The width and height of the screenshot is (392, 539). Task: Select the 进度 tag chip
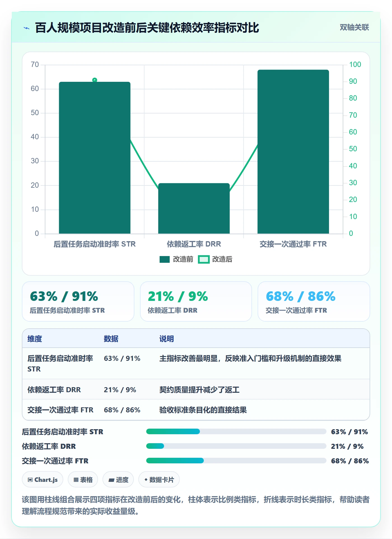click(x=118, y=480)
